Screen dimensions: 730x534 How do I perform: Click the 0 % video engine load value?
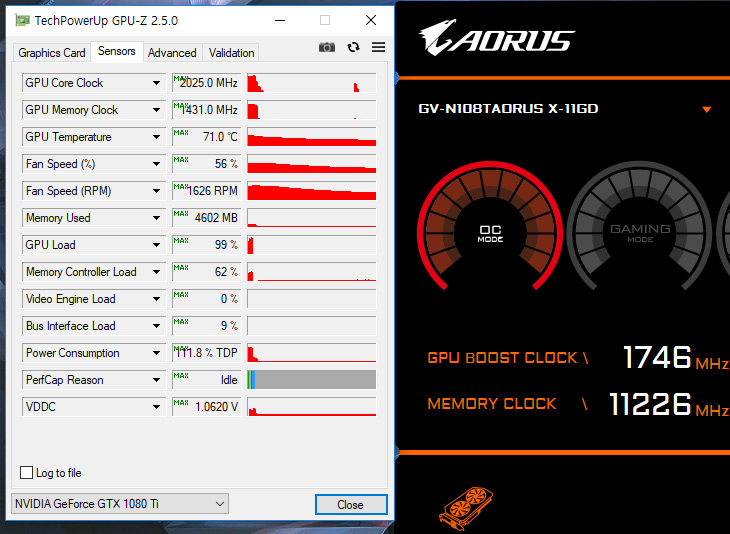tap(207, 299)
